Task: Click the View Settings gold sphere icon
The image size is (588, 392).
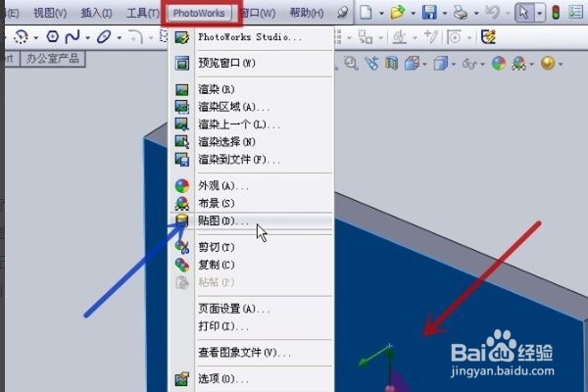Action: click(x=548, y=63)
